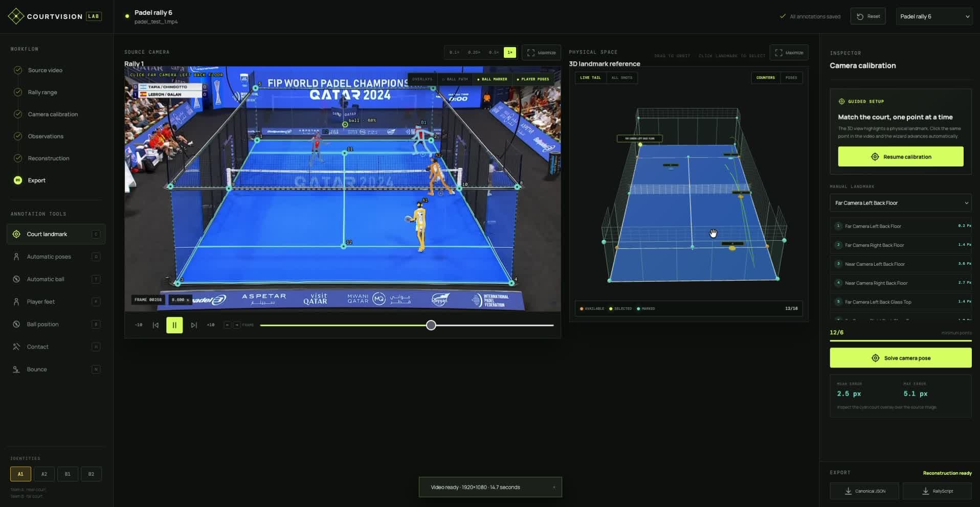Open the Export workflow step
The width and height of the screenshot is (980, 507).
coord(36,180)
